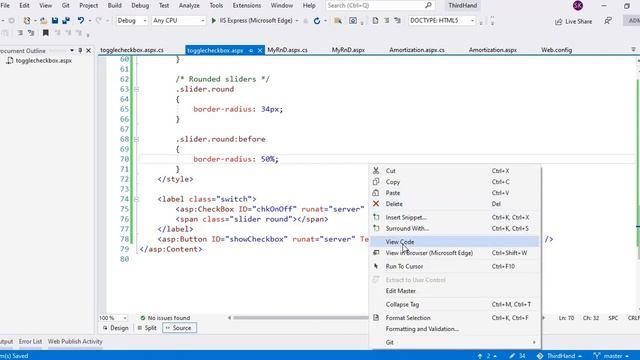Viewport: 640px width, 360px height.
Task: Close the Document Outline panel
Action: 89,51
